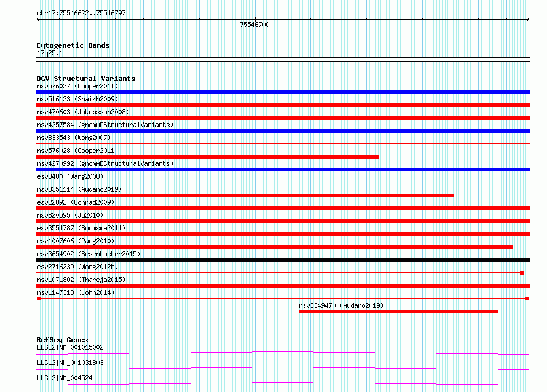
Task: Open the LLGL2|NM_004524 transcript label
Action: click(x=65, y=378)
